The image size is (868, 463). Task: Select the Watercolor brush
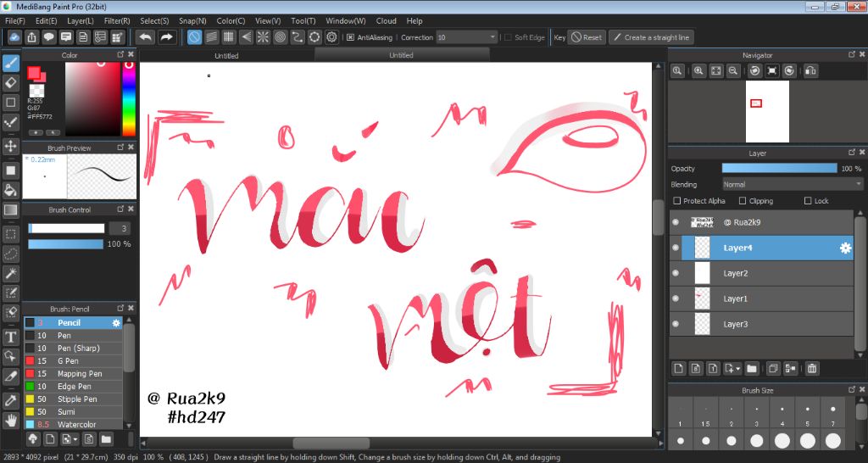(x=73, y=424)
